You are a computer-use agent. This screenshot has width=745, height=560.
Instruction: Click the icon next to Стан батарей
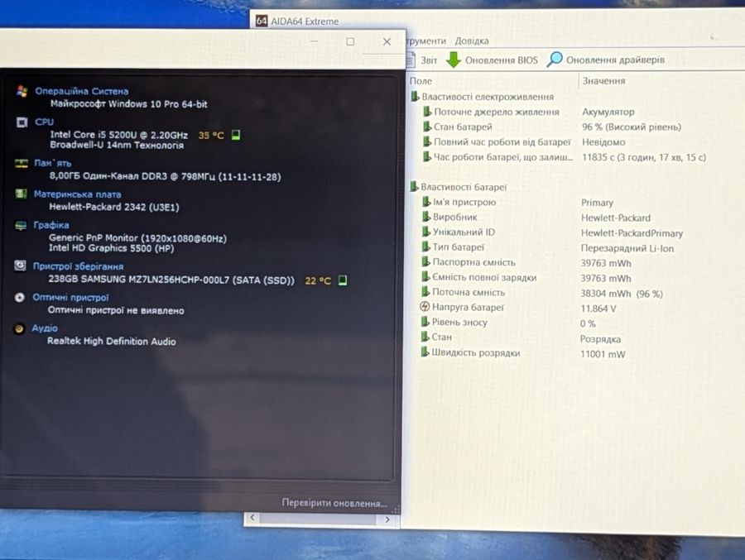(426, 127)
